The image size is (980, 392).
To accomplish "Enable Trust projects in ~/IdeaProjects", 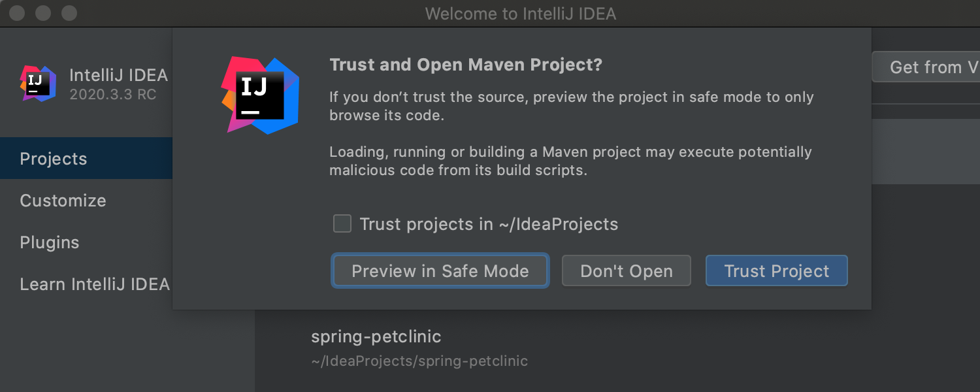I will (342, 223).
